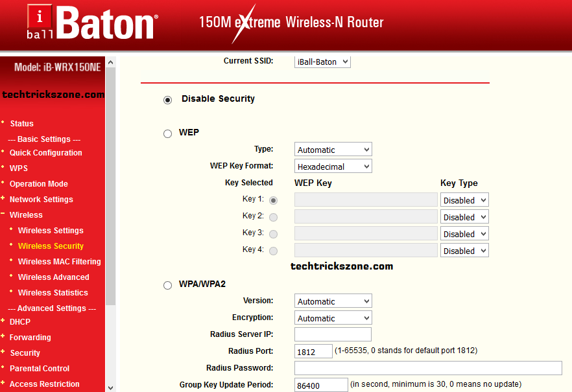Expand the WEP Key Format dropdown
Viewport: 572px width, 392px height.
[x=333, y=167]
